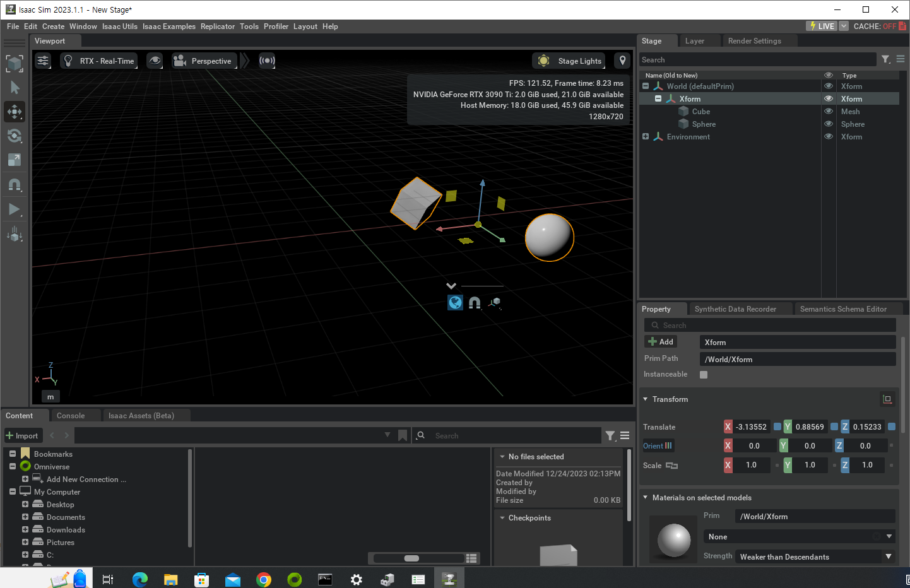Image resolution: width=910 pixels, height=588 pixels.
Task: Toggle visibility of Environment prim
Action: [x=829, y=137]
